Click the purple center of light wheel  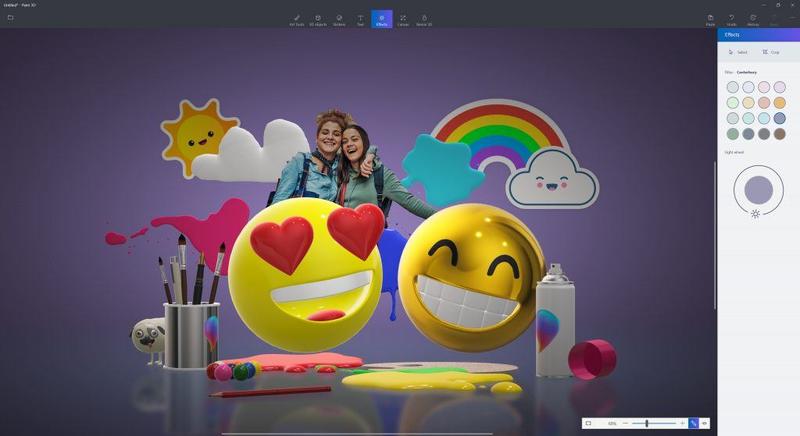759,190
